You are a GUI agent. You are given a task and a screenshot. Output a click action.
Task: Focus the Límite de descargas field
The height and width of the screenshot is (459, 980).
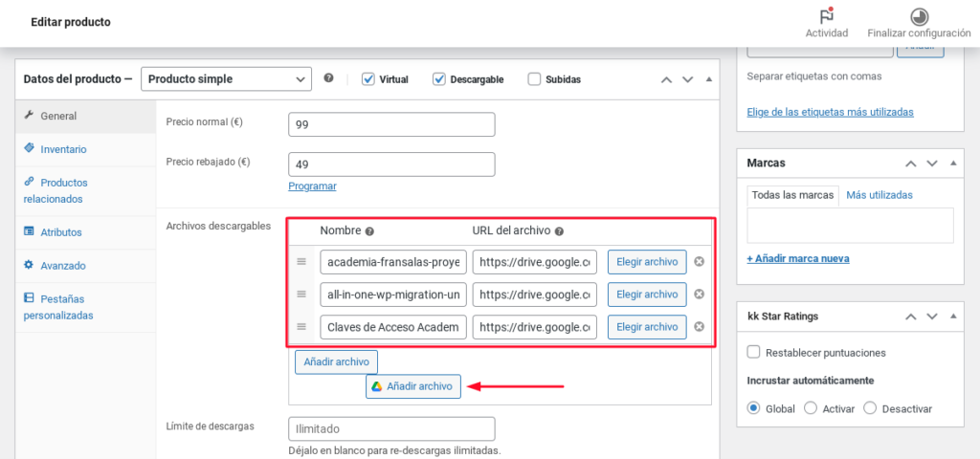tap(391, 429)
